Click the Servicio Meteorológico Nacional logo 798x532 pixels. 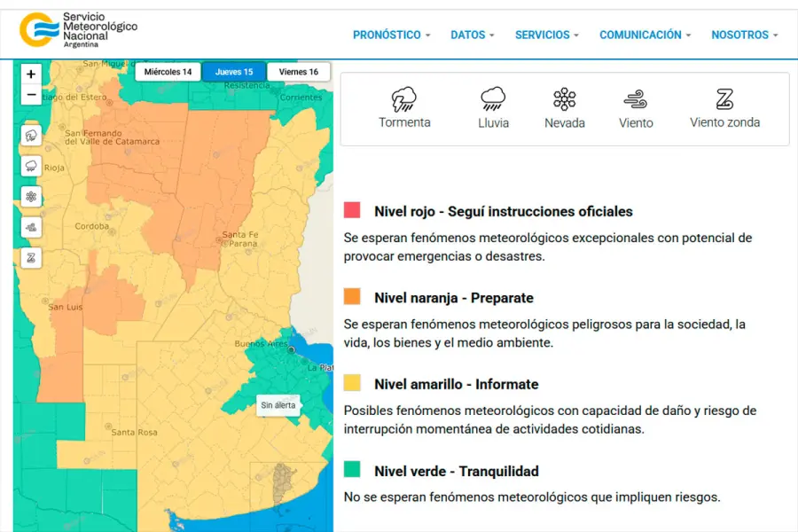click(x=78, y=29)
